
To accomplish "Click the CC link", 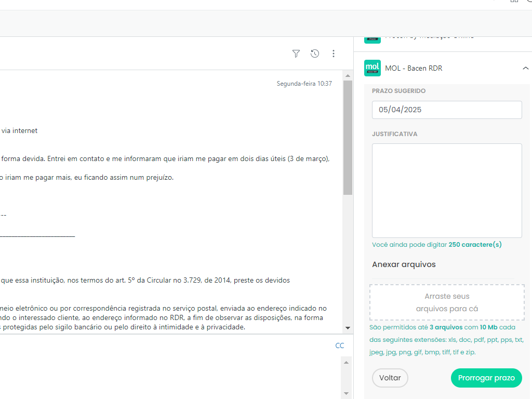I will point(340,345).
